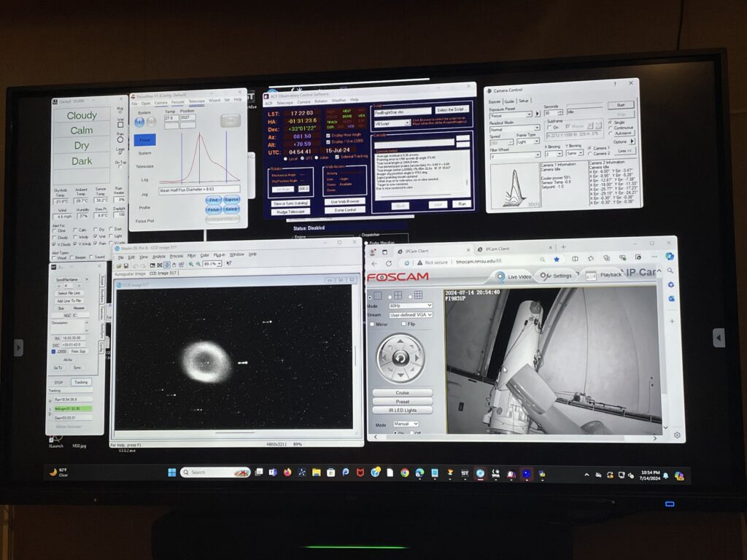Click the Windows Start icon on taskbar
The width and height of the screenshot is (747, 560).
(172, 472)
